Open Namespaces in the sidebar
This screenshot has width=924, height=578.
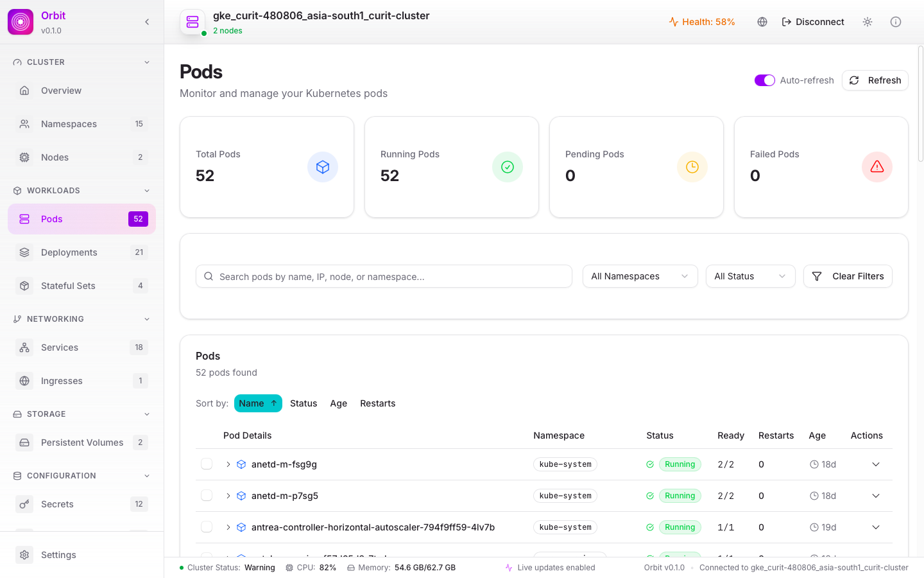coord(81,124)
